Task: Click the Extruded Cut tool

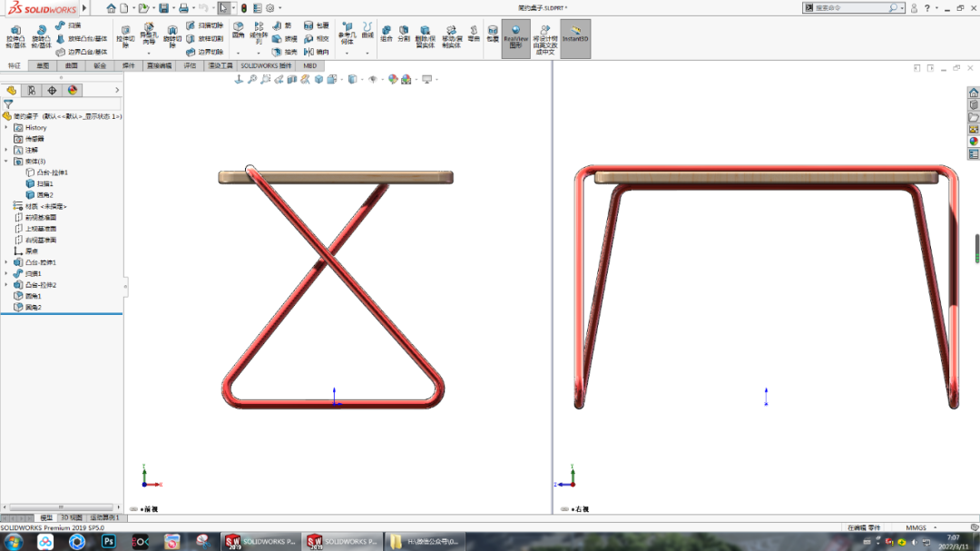Action: 125,37
